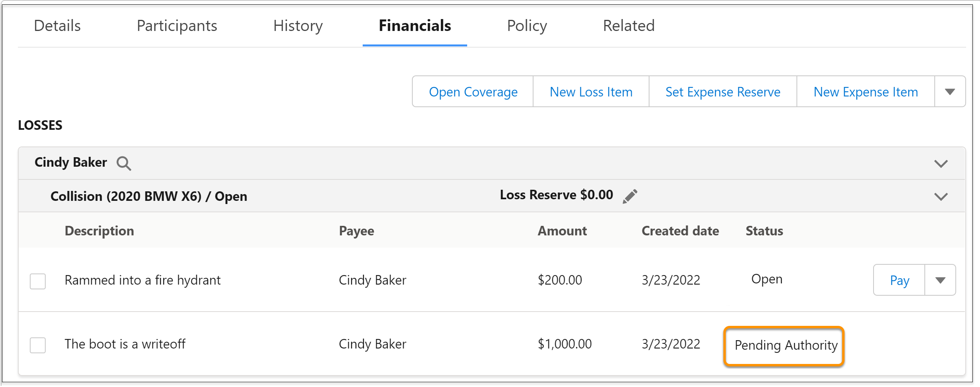This screenshot has width=980, height=387.
Task: Collapse the Collision (2020 BMW X6) row chevron
Action: point(941,196)
